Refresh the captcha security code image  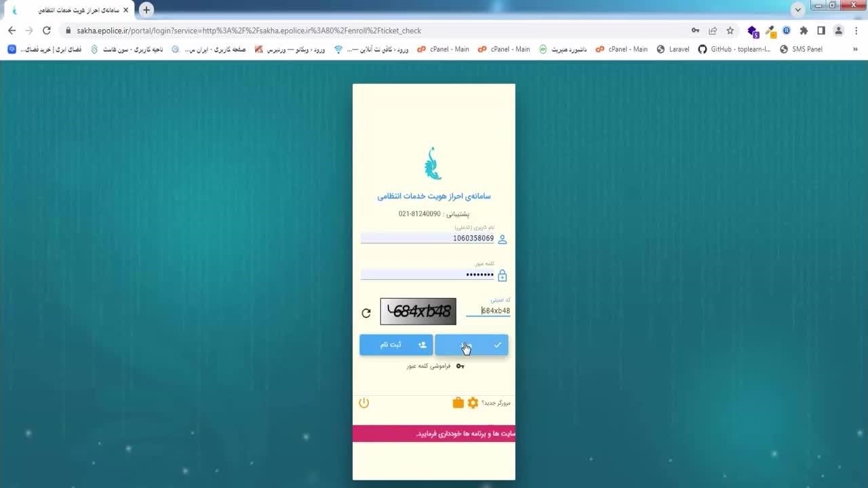tap(366, 312)
